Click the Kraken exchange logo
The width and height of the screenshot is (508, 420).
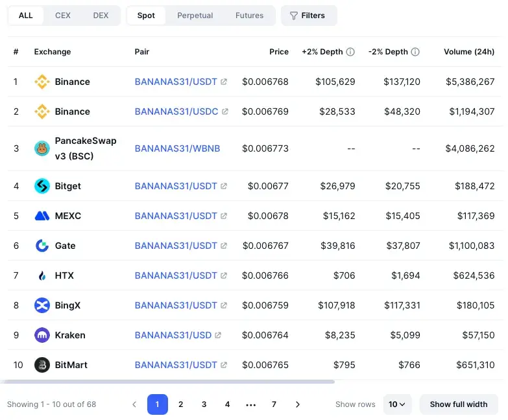tap(42, 335)
